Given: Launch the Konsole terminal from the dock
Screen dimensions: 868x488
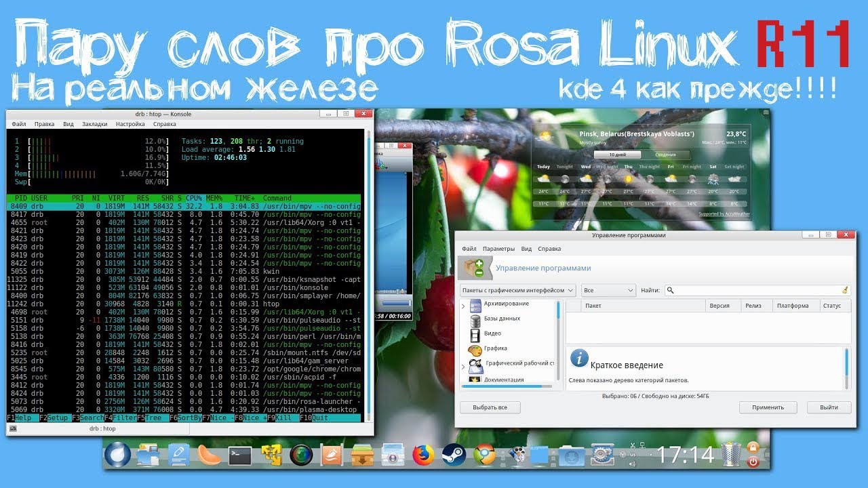Looking at the screenshot, I should (240, 455).
